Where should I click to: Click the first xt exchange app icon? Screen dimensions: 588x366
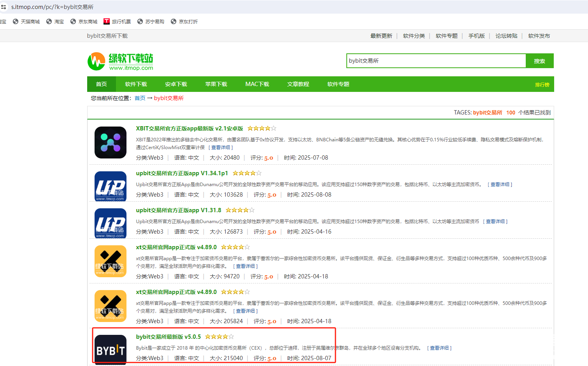[111, 261]
